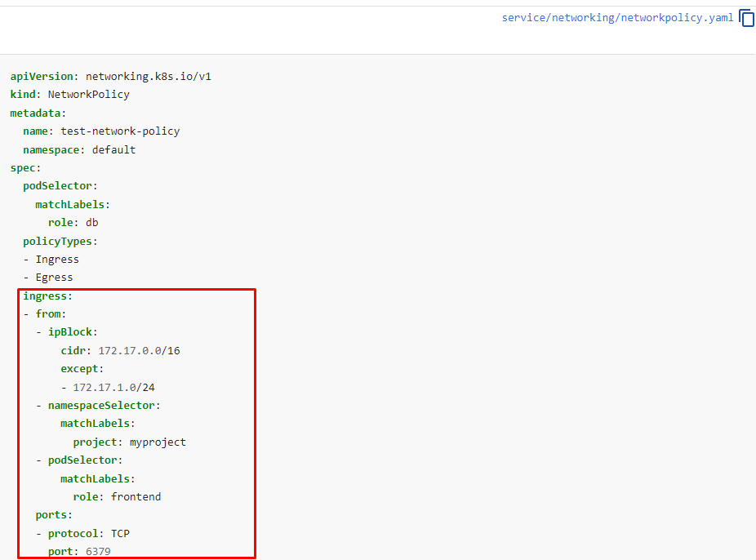
Task: Click the metadata key
Action: 37,113
